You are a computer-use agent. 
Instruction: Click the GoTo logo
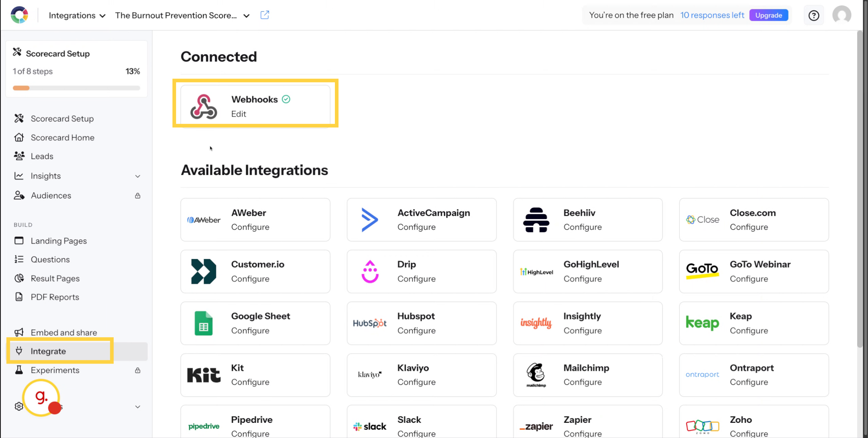pos(702,271)
